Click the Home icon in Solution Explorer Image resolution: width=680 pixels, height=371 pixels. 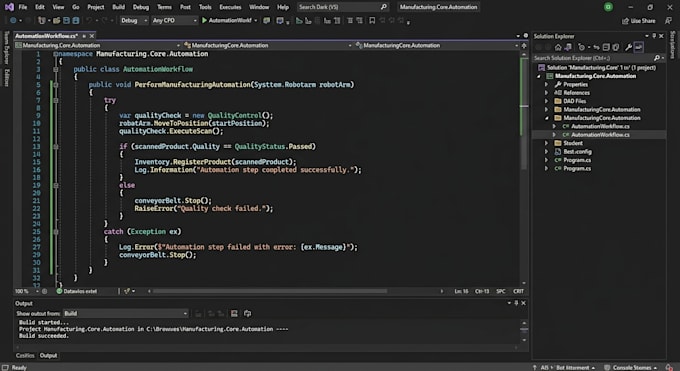(x=558, y=47)
